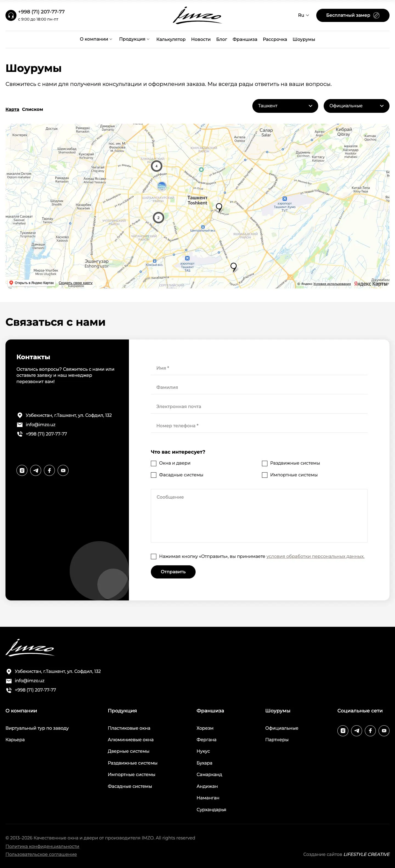Open Instagram icon in Контакты panel

pyautogui.click(x=22, y=470)
